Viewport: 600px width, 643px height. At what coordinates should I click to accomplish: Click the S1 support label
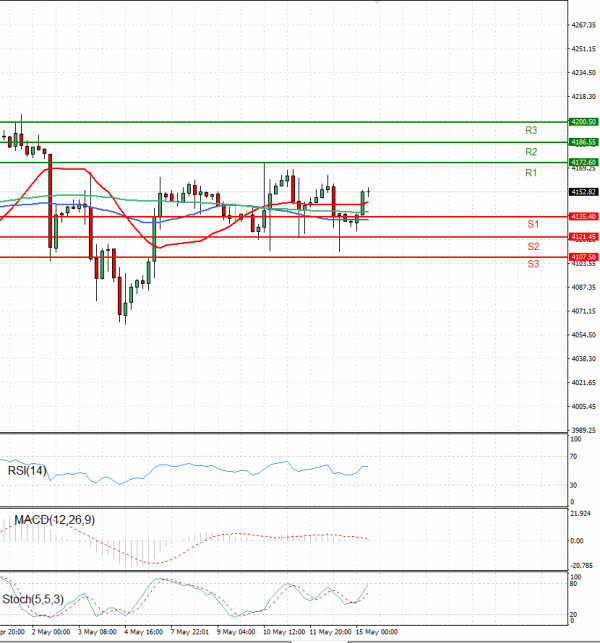click(533, 224)
